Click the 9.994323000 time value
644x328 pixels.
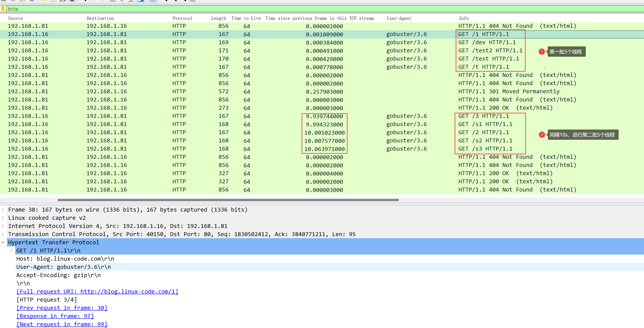(324, 125)
